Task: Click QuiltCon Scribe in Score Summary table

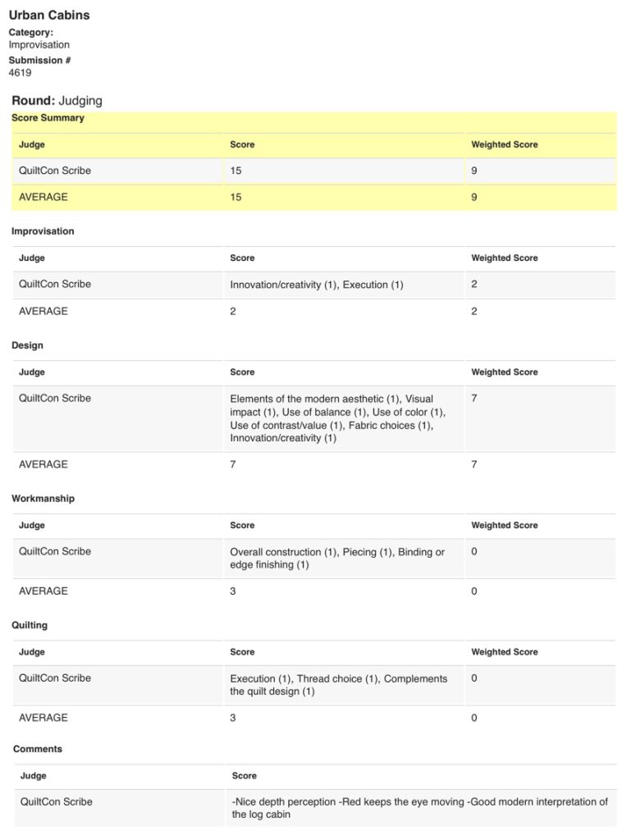Action: (55, 171)
